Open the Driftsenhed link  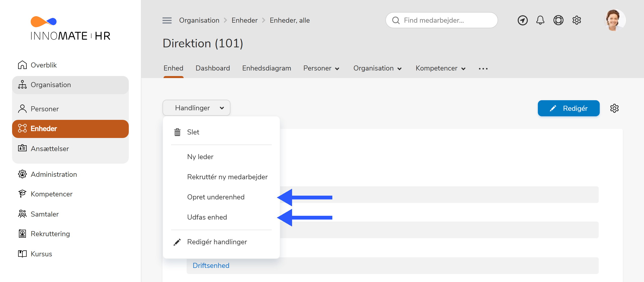pyautogui.click(x=211, y=265)
